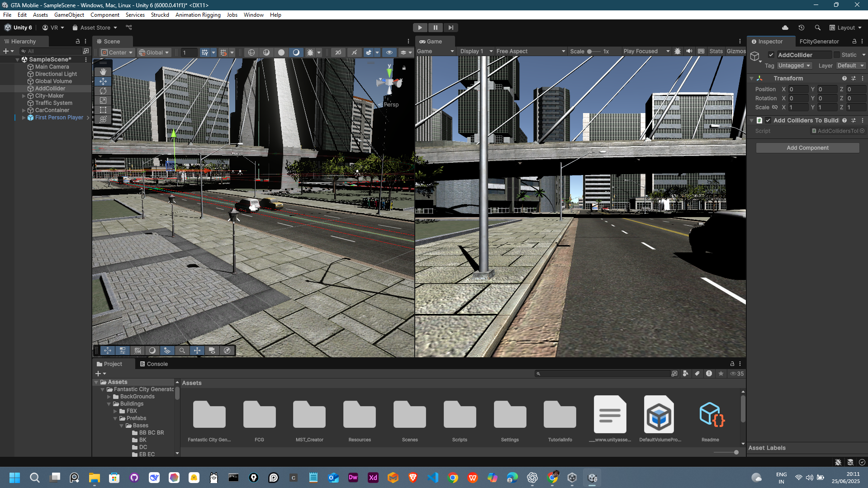This screenshot has width=868, height=488.
Task: Open the Layout dropdown
Action: (x=846, y=28)
